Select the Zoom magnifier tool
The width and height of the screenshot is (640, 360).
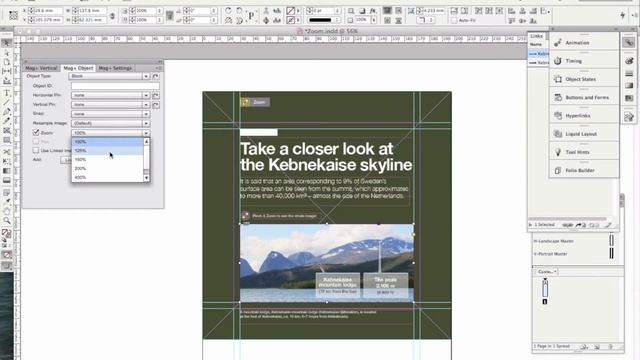coord(7,221)
